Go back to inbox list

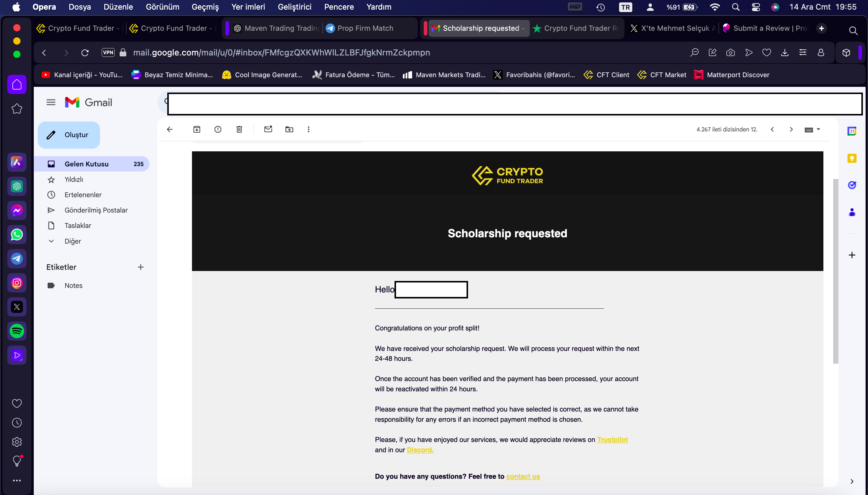coord(170,129)
